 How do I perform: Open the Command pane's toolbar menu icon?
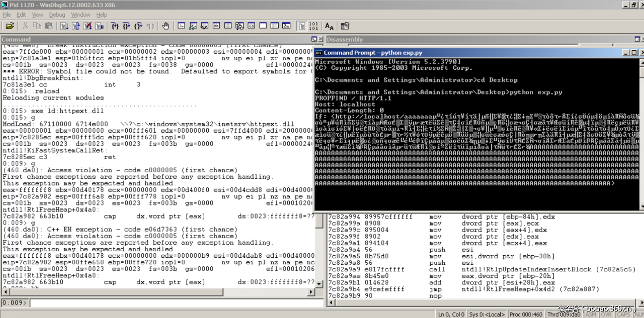click(313, 39)
